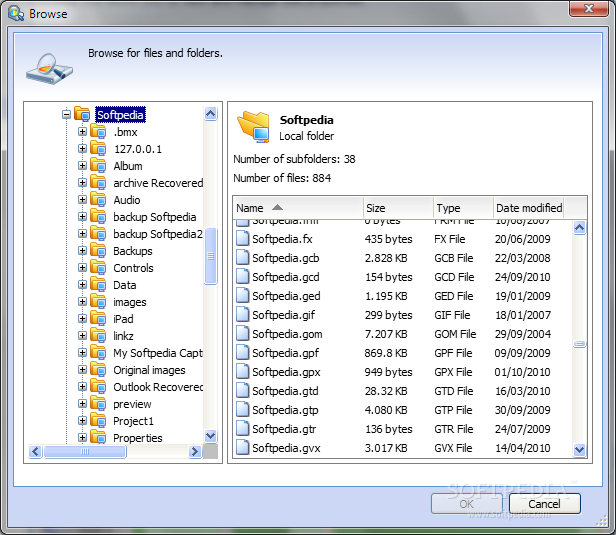
Task: Select the Softpedia.gtd file name
Action: (x=285, y=391)
